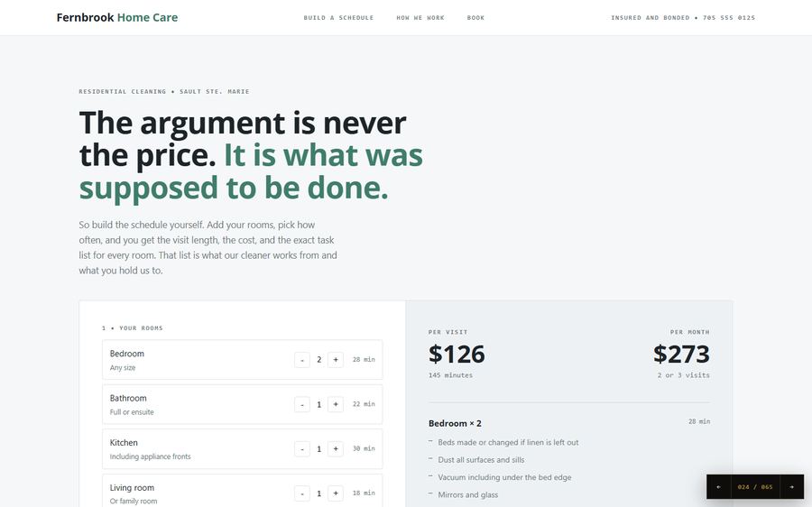The height and width of the screenshot is (507, 812).
Task: Click the Kitchen plus button
Action: pos(336,448)
